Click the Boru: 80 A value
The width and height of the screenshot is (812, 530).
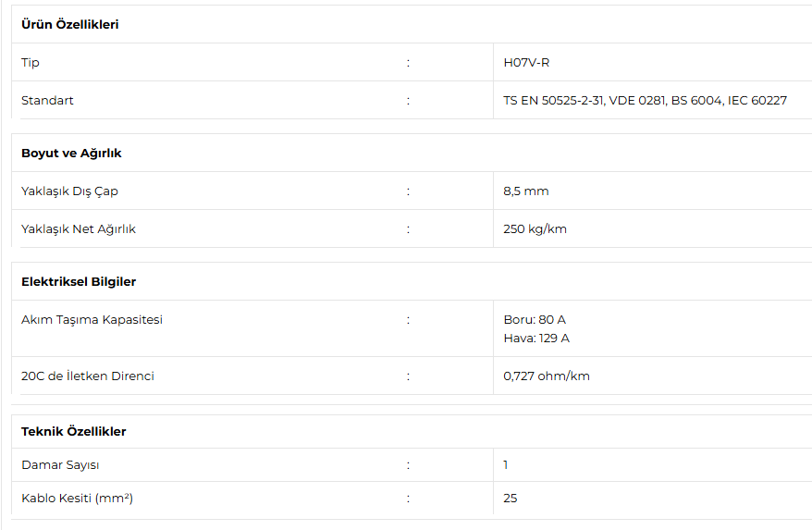pos(535,320)
